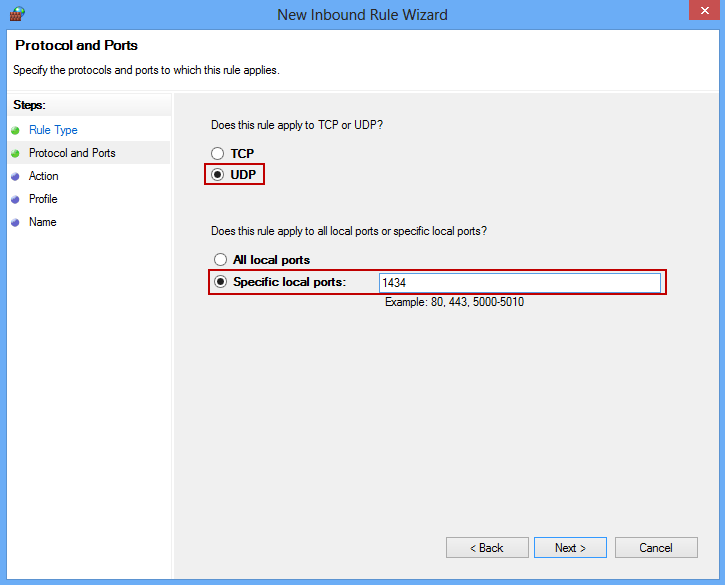
Task: Cancel the inbound rule wizard
Action: pyautogui.click(x=656, y=548)
